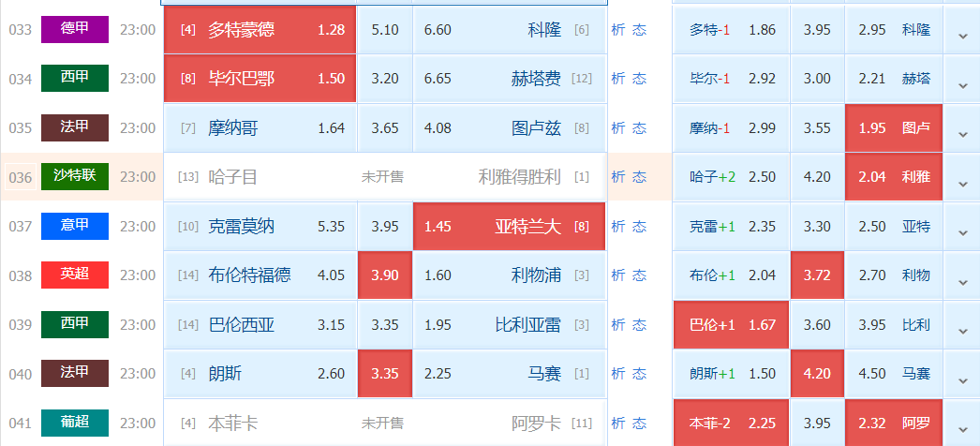Click the 法甲 tag on match 035
This screenshot has height=446, width=980.
coord(75,127)
